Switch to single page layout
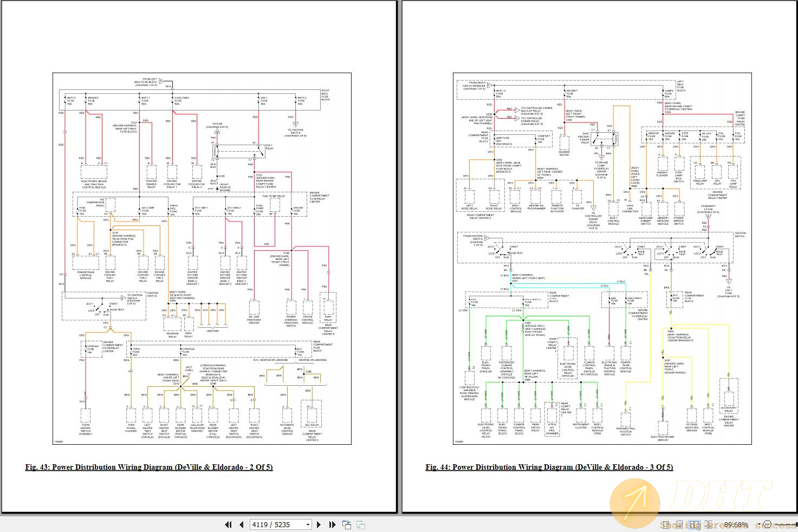Image resolution: width=798 pixels, height=532 pixels. pyautogui.click(x=666, y=525)
